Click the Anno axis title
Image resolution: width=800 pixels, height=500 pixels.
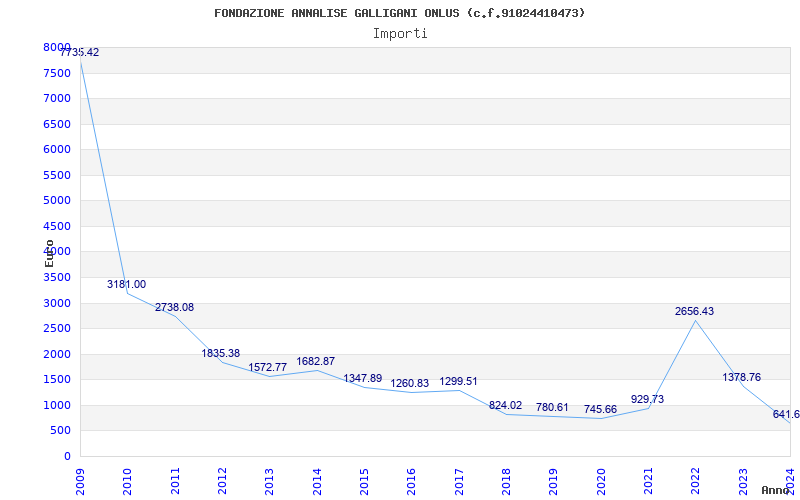[x=776, y=490]
